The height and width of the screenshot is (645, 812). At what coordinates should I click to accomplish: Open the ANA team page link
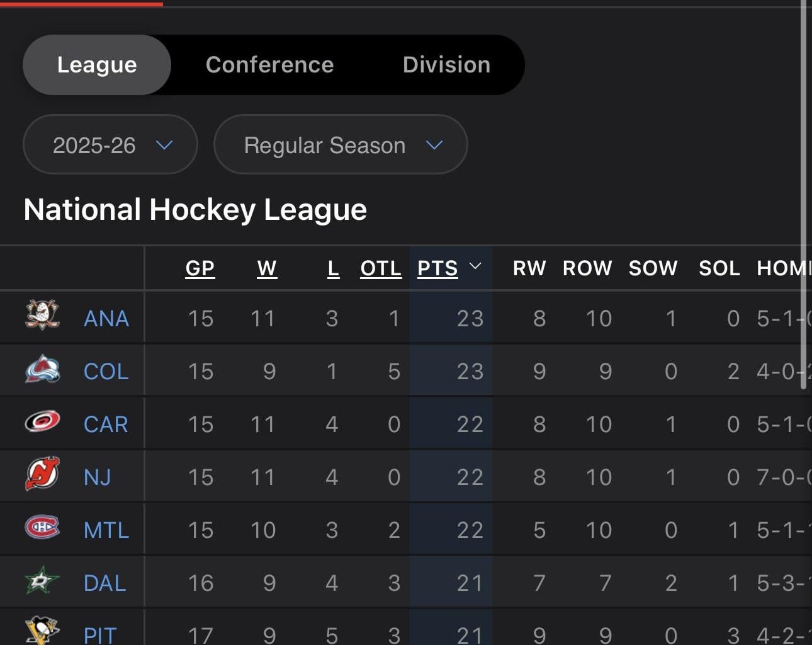click(106, 319)
